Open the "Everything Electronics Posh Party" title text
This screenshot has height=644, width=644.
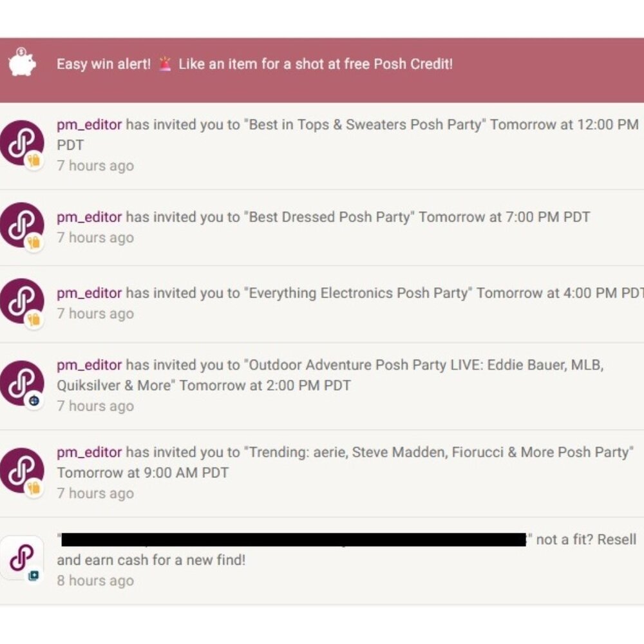coord(358,293)
